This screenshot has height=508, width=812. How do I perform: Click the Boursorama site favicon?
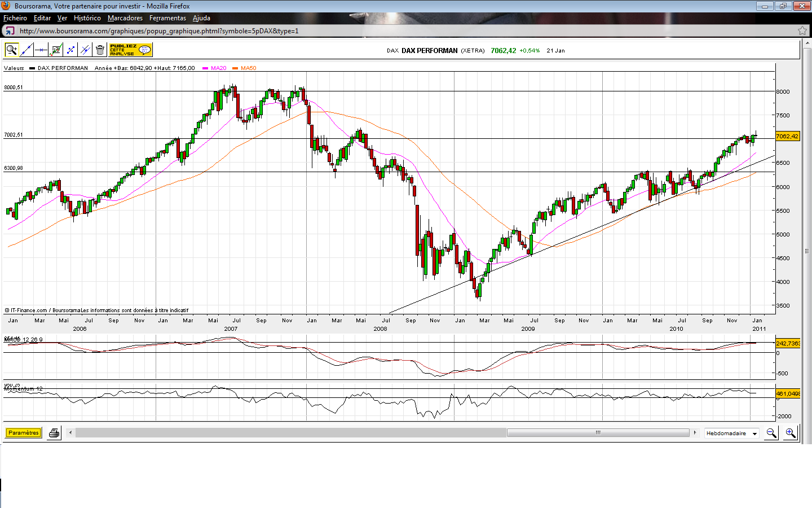click(9, 31)
